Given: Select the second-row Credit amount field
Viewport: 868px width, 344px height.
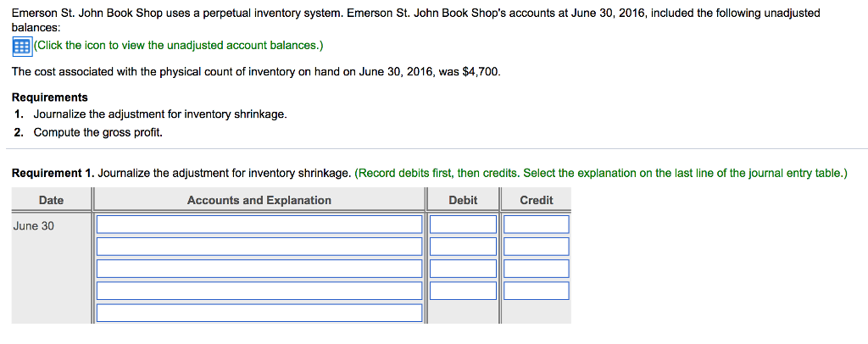Looking at the screenshot, I should [536, 247].
